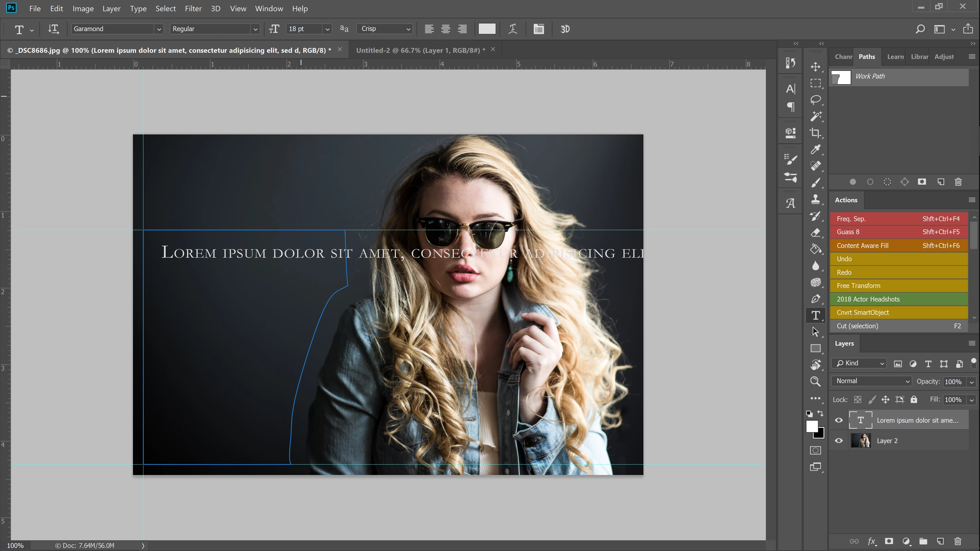Center align text in options bar
This screenshot has height=551, width=980.
coord(446,29)
